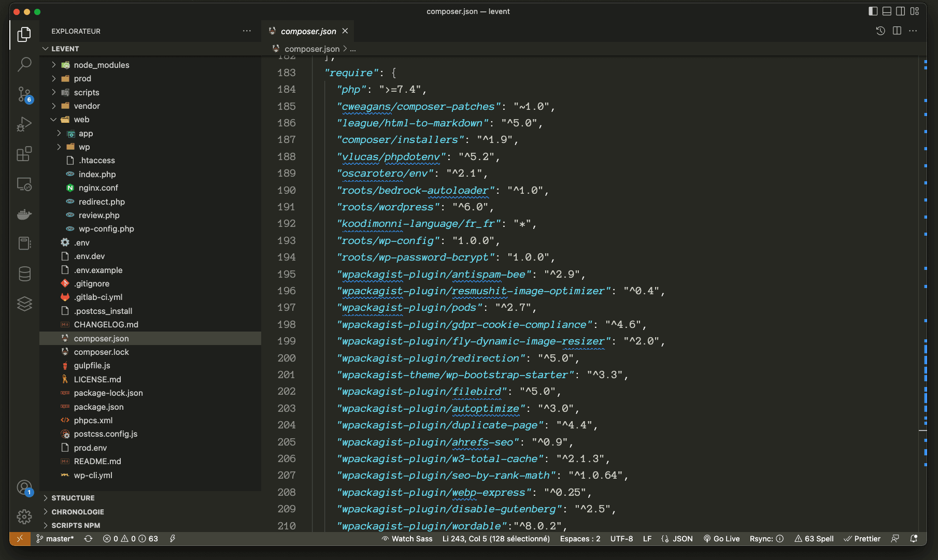Open nginx.conf file
Image resolution: width=938 pixels, height=560 pixels.
[x=150, y=188]
